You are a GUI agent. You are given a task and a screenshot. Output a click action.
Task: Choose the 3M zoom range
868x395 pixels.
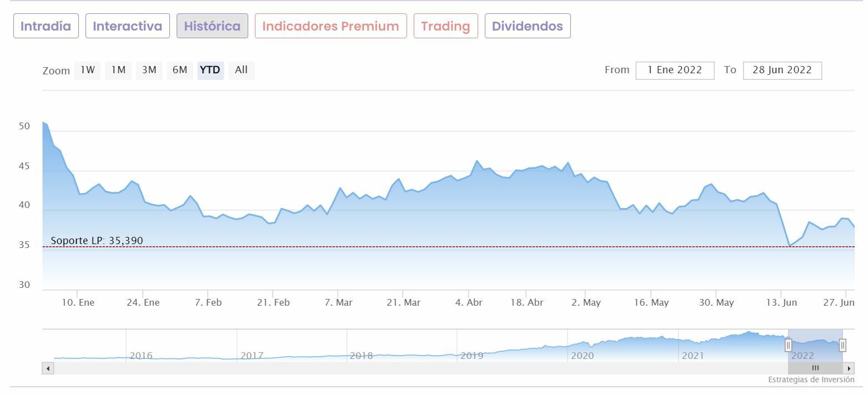pos(149,70)
